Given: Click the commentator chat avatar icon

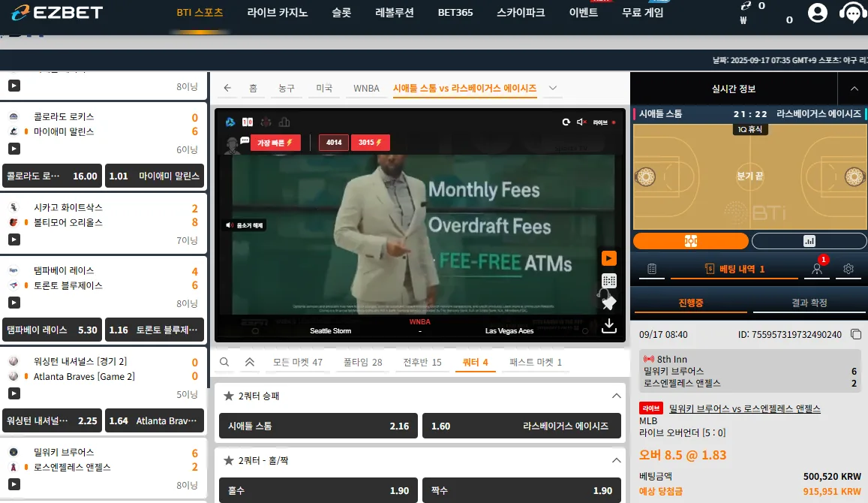Looking at the screenshot, I should [x=236, y=145].
